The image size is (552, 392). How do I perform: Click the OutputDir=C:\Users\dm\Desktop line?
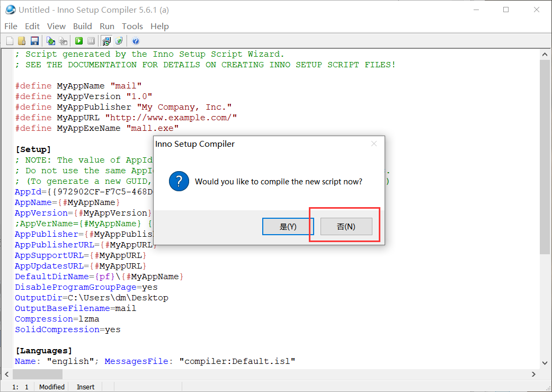point(92,298)
